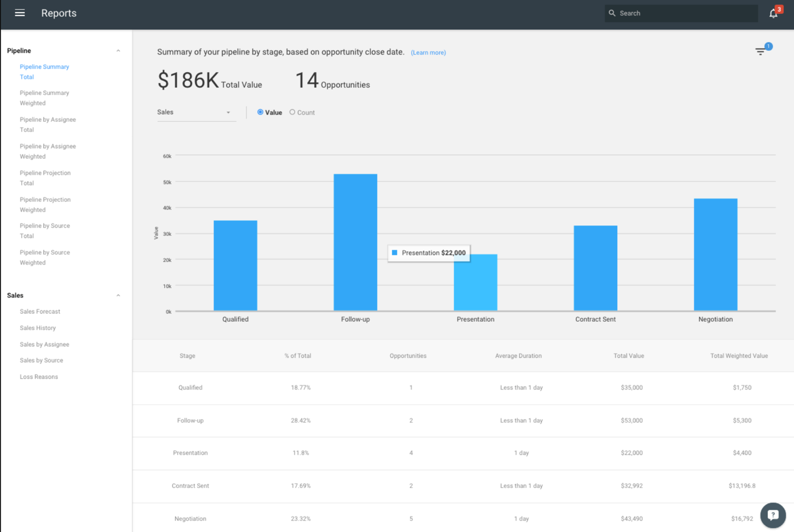The width and height of the screenshot is (794, 532).
Task: Click the Negotiation bar in chart
Action: tap(716, 255)
